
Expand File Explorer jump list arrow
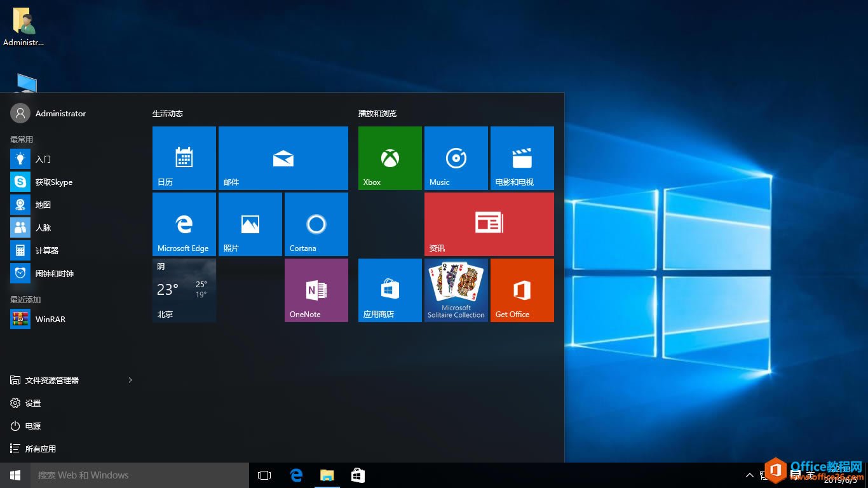[130, 380]
